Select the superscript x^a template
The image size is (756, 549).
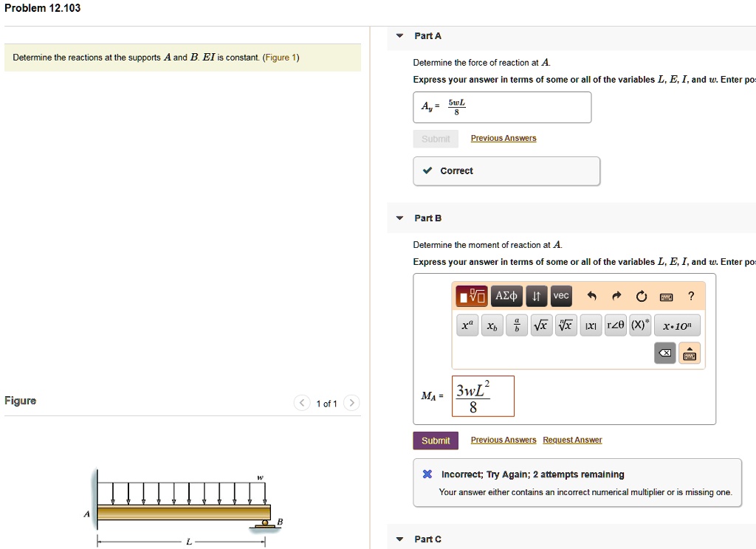[x=467, y=325]
